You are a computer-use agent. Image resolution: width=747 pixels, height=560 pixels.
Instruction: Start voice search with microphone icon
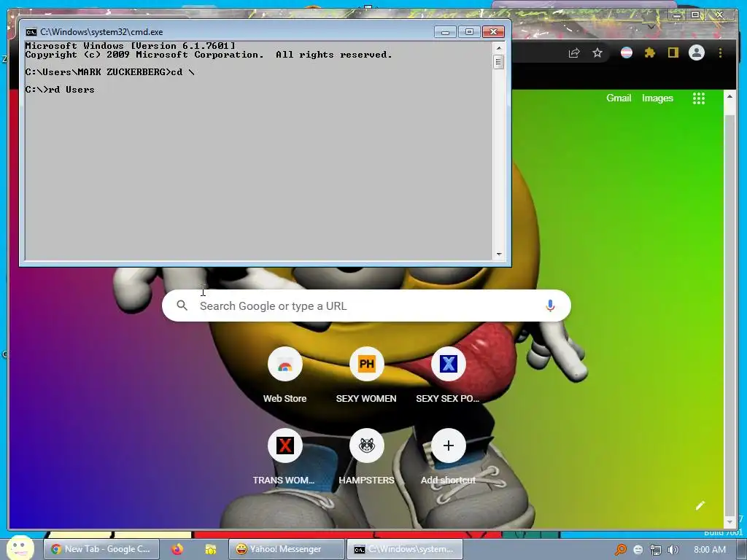pos(550,306)
